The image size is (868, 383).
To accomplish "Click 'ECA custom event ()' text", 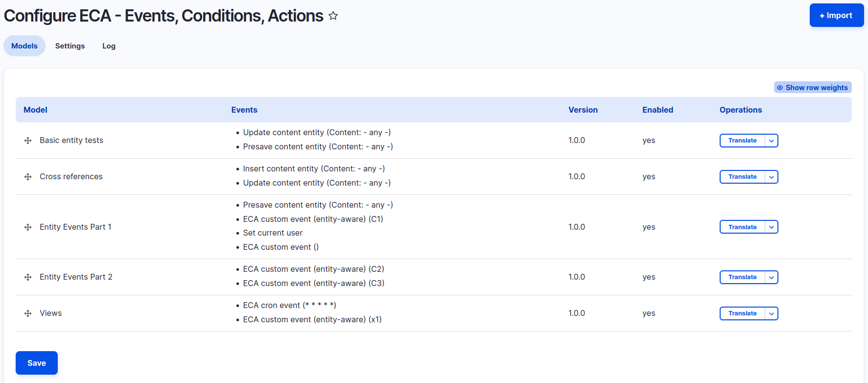I will pyautogui.click(x=281, y=247).
